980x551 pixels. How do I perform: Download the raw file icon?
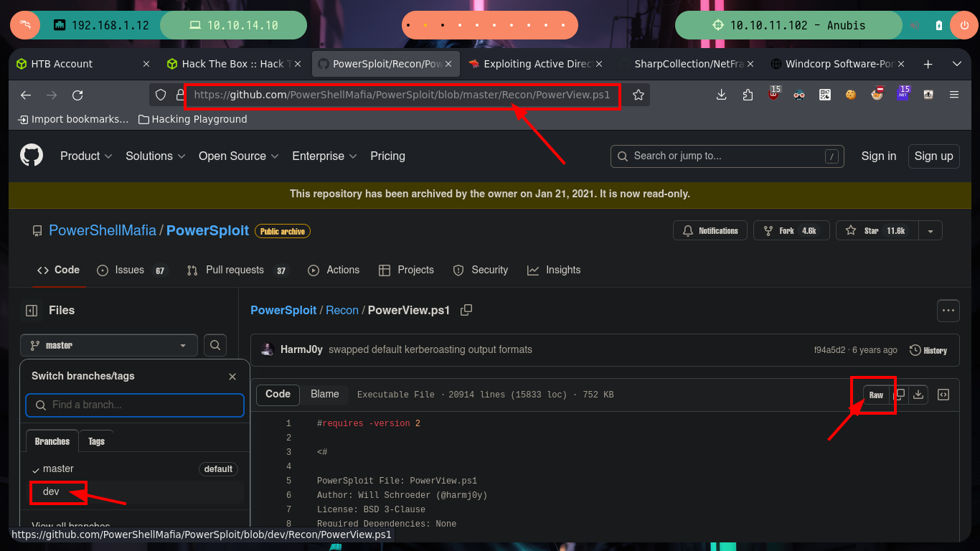pyautogui.click(x=918, y=395)
